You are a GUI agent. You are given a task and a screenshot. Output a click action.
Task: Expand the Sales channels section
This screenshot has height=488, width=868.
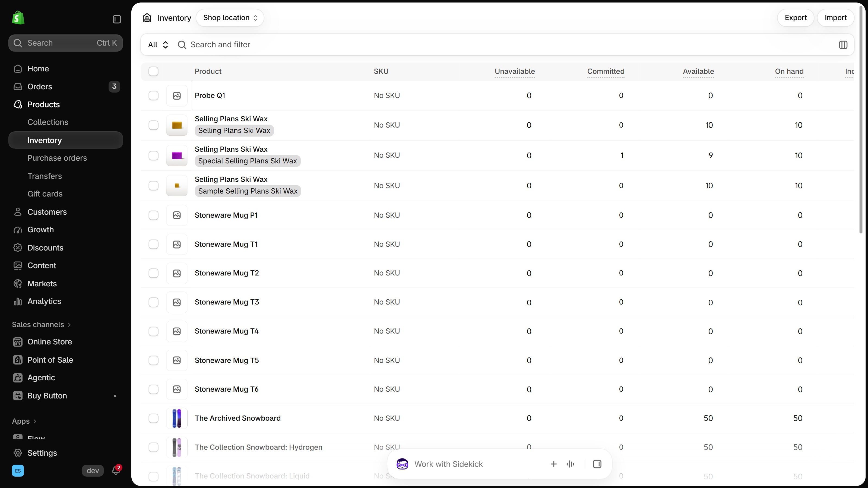click(x=42, y=325)
